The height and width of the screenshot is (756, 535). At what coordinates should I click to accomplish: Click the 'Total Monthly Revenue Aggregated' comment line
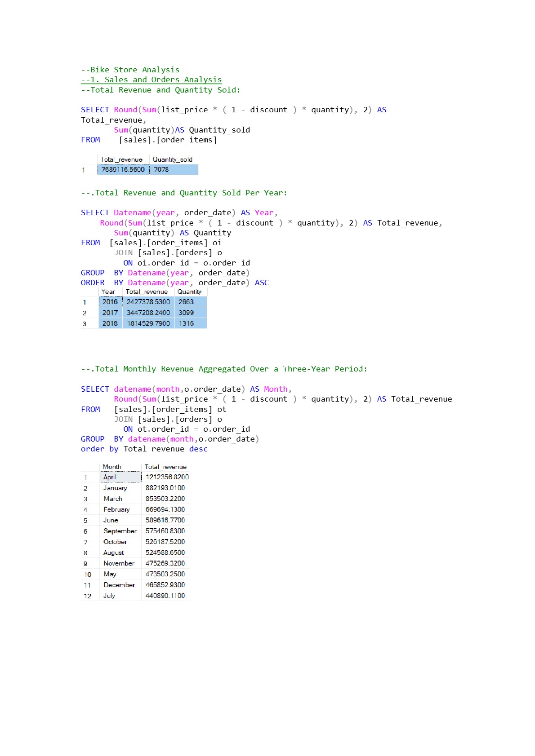click(224, 369)
